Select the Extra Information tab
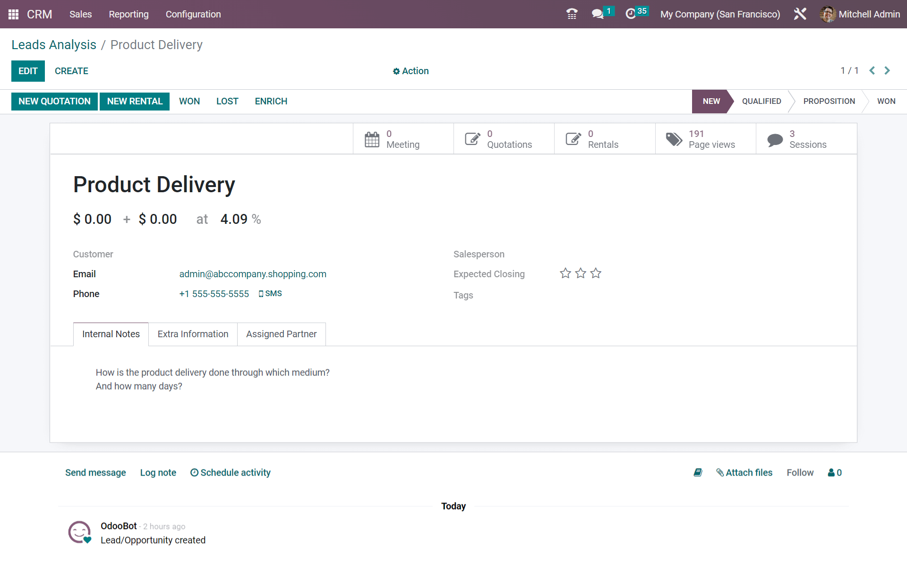Screen dimensions: 907x588 click(x=192, y=333)
